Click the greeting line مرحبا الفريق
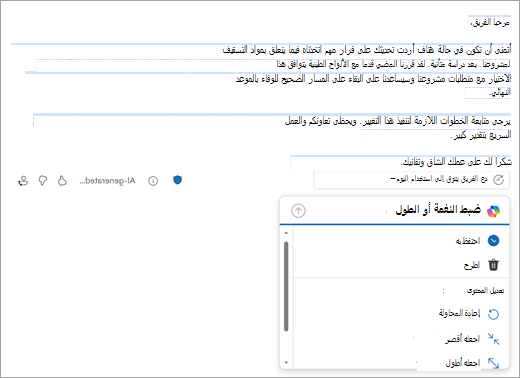 [x=490, y=22]
